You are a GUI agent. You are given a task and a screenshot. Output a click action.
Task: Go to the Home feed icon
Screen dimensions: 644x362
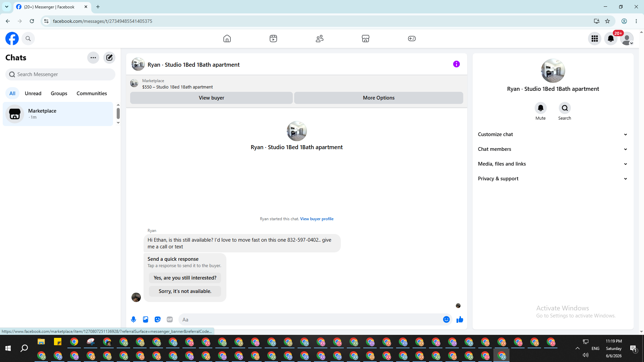tap(227, 39)
